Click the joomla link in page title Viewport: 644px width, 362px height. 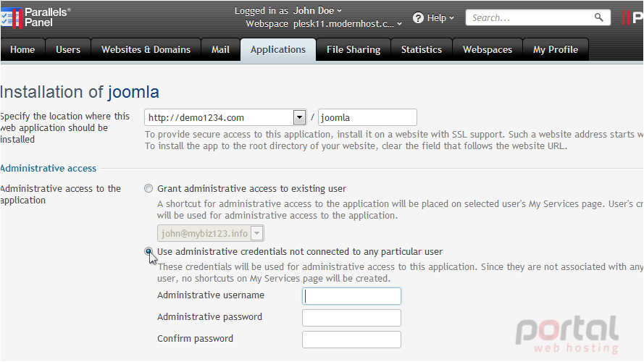133,92
